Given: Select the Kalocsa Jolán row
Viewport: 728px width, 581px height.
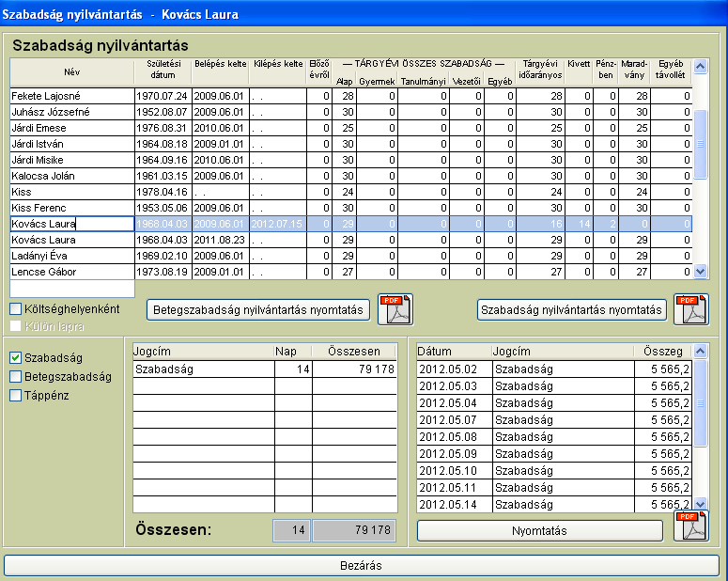Looking at the screenshot, I should click(x=351, y=176).
